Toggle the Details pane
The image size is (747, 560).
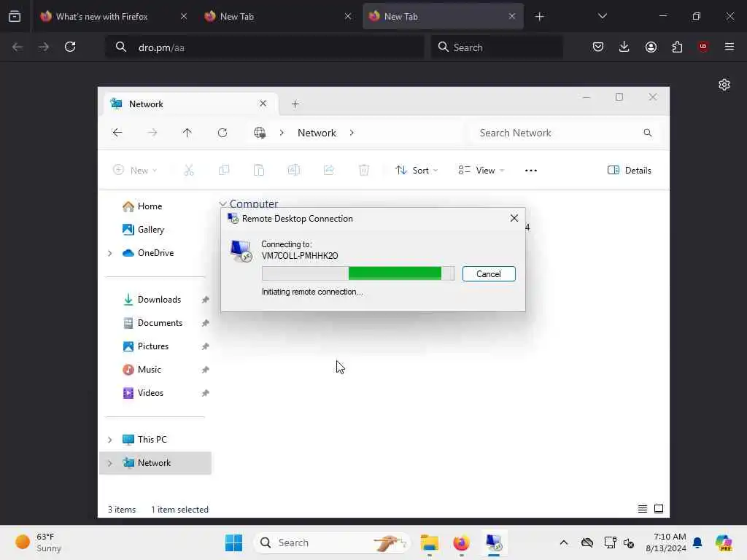(630, 170)
